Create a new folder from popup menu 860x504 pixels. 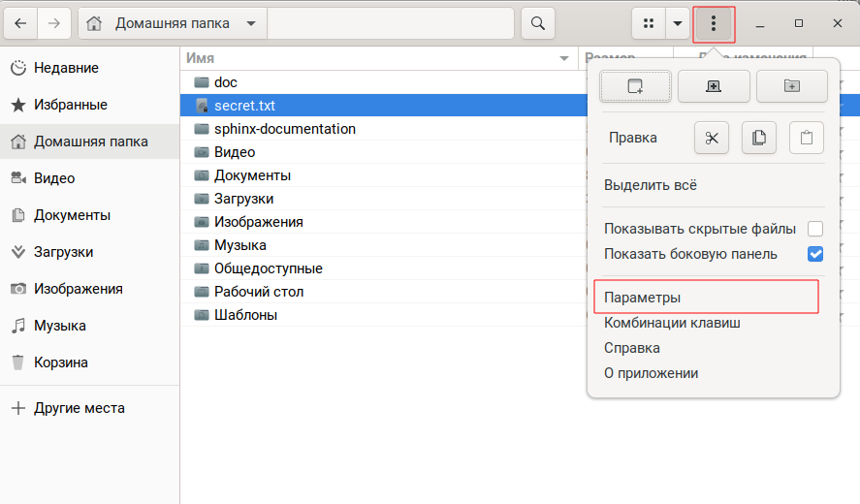point(792,86)
